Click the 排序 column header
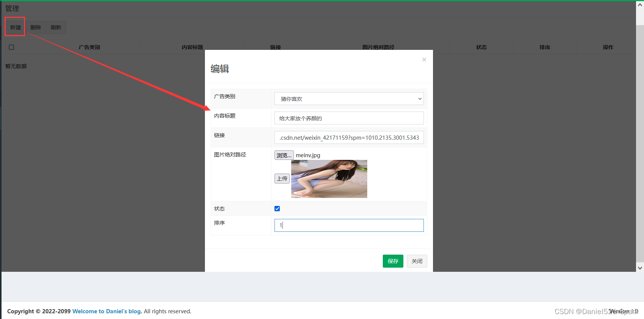This screenshot has height=319, width=644. pyautogui.click(x=545, y=47)
